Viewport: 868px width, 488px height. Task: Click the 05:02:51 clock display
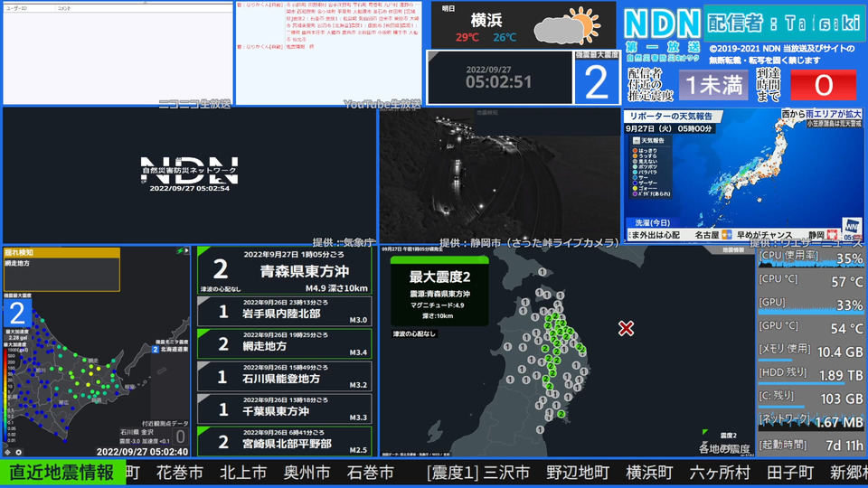pyautogui.click(x=499, y=82)
